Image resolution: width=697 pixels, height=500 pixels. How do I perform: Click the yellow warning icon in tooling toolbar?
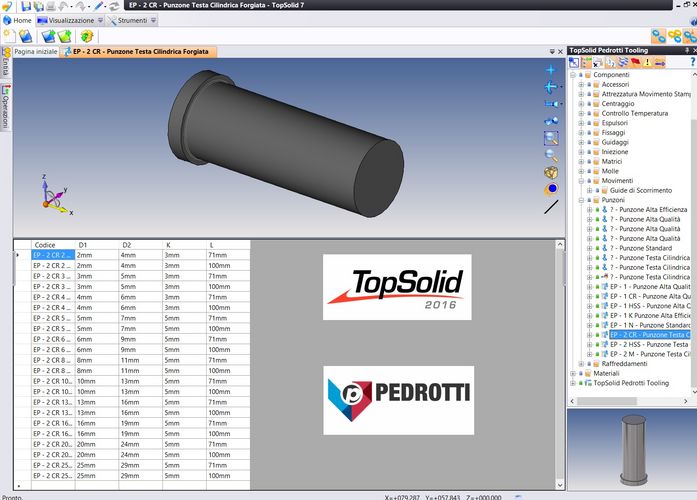click(647, 62)
